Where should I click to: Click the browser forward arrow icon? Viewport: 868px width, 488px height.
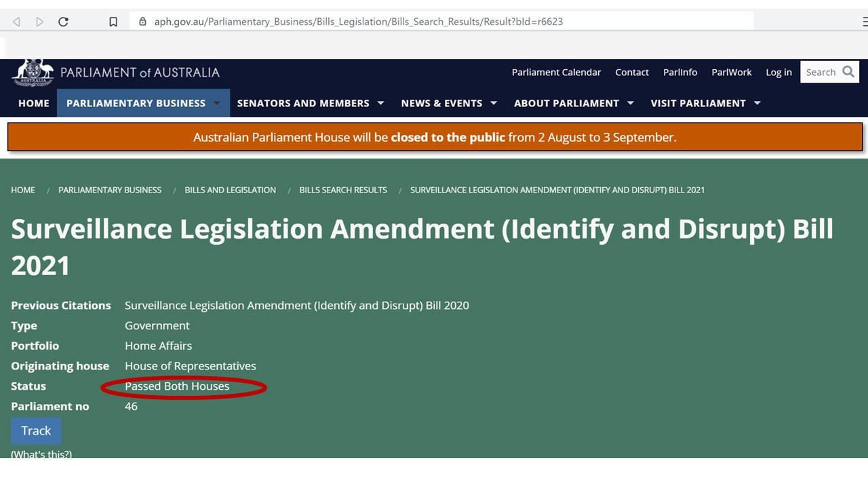point(39,22)
